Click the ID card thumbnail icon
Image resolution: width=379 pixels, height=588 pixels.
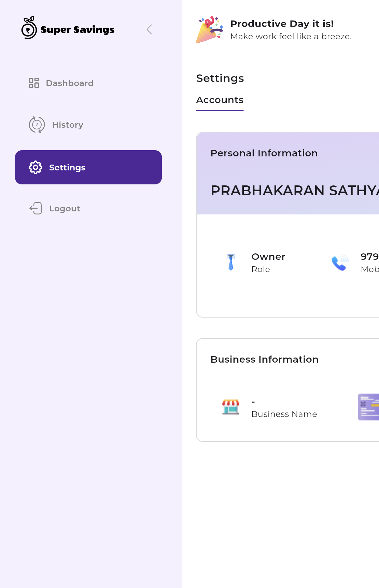click(369, 407)
